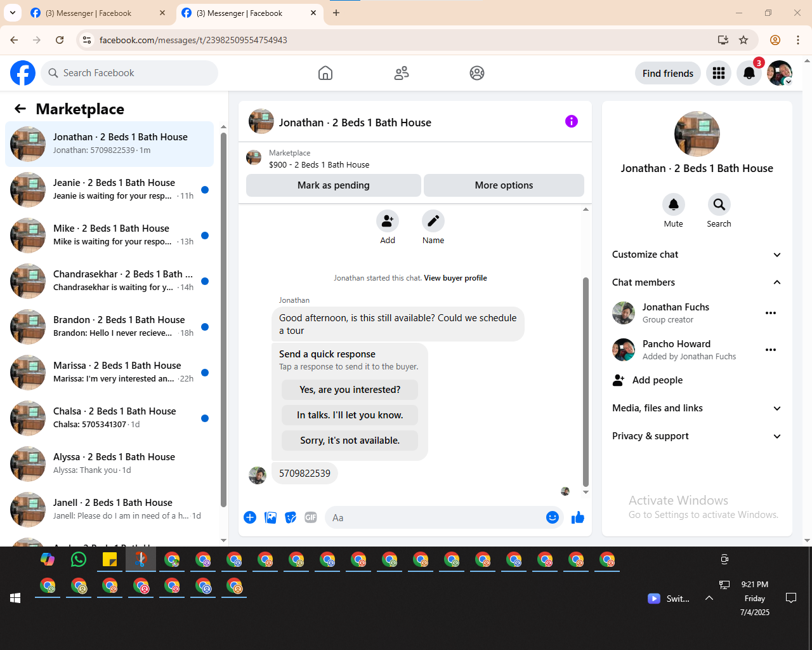
Task: Open the Groups icon in top navigation
Action: [477, 73]
